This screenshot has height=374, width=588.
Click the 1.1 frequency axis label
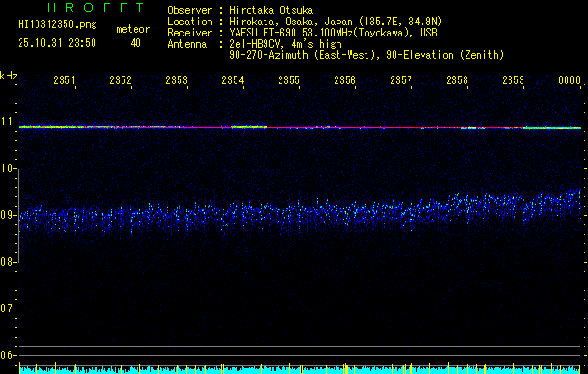pyautogui.click(x=8, y=122)
